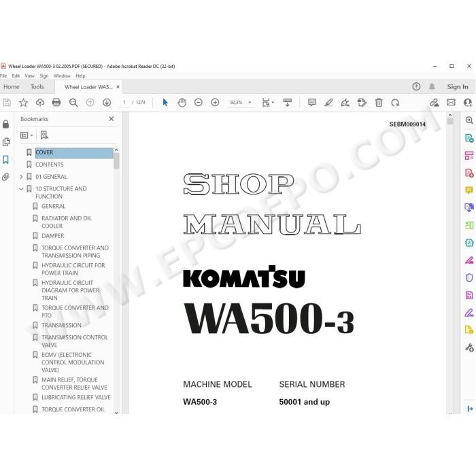This screenshot has width=476, height=476.
Task: Open the Edit menu
Action: point(16,76)
